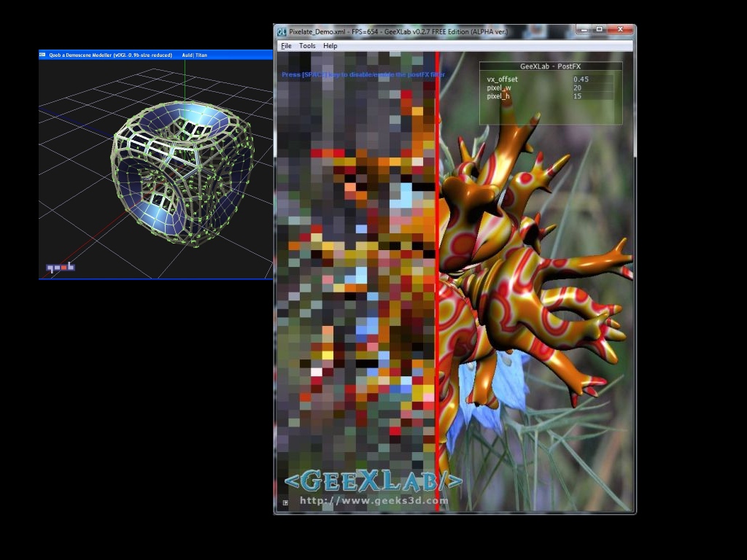The height and width of the screenshot is (560, 747).
Task: Click the pixel_w label
Action: (x=499, y=87)
